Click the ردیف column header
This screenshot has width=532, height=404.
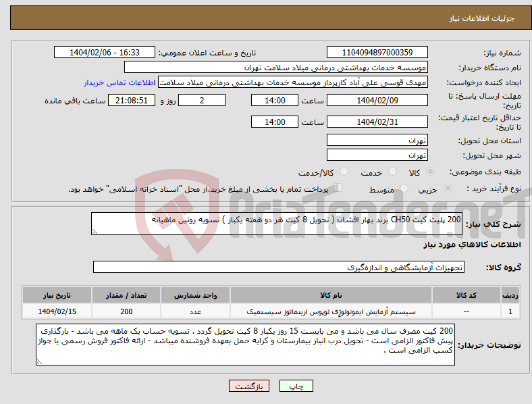pyautogui.click(x=510, y=295)
